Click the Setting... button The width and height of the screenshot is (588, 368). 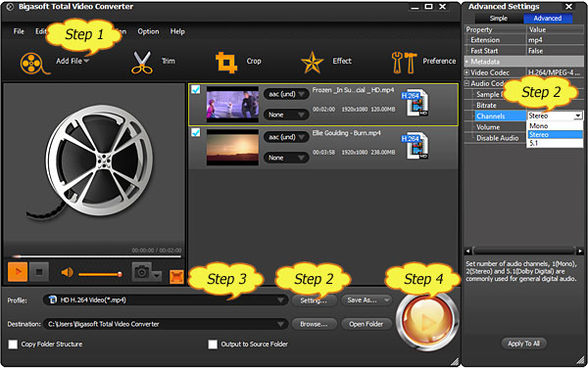pyautogui.click(x=314, y=300)
